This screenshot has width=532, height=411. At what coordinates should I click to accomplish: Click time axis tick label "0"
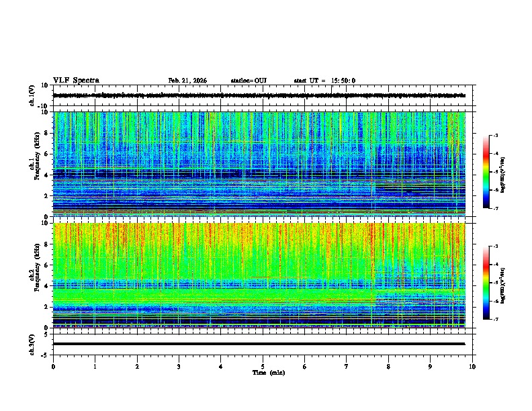click(53, 367)
